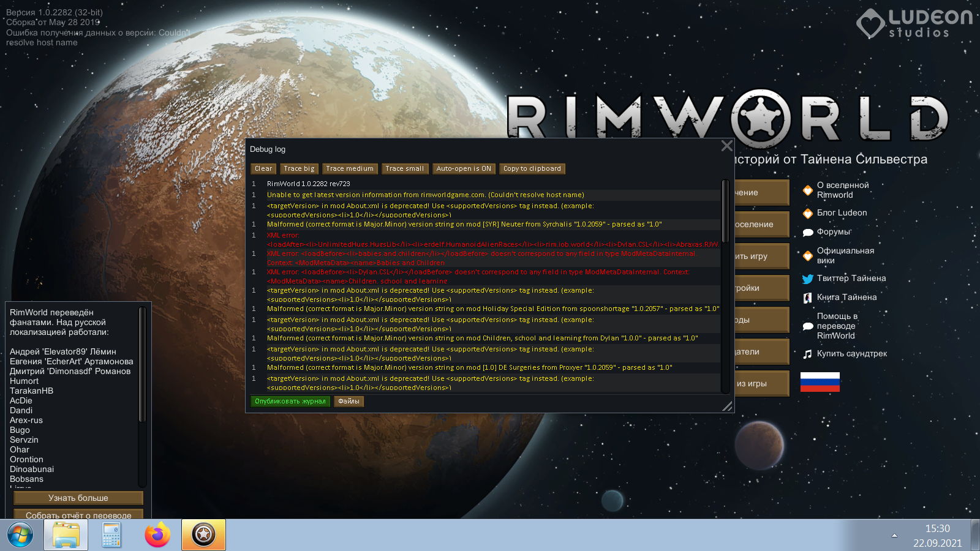Click partially hidden 'ить игру' menu button
The width and height of the screenshot is (980, 551).
pos(762,256)
